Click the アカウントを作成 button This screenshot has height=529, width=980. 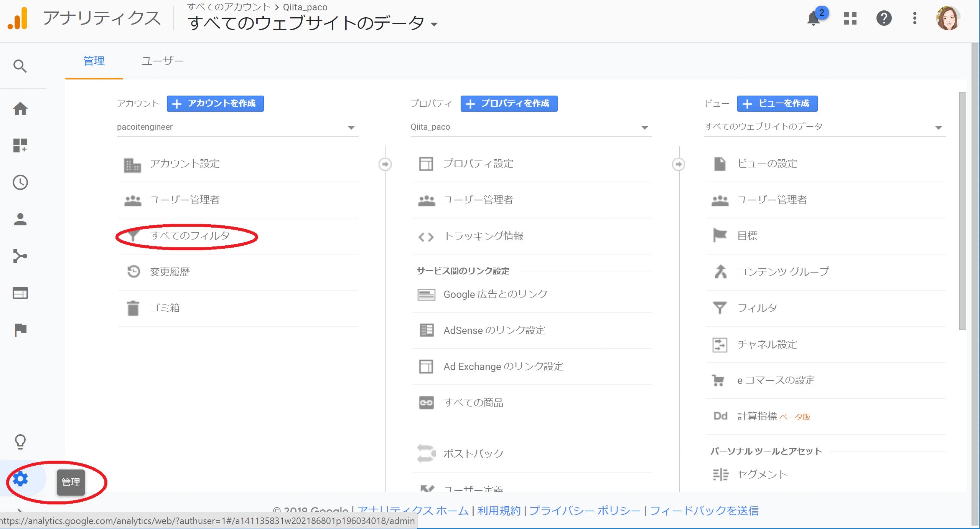click(x=215, y=104)
